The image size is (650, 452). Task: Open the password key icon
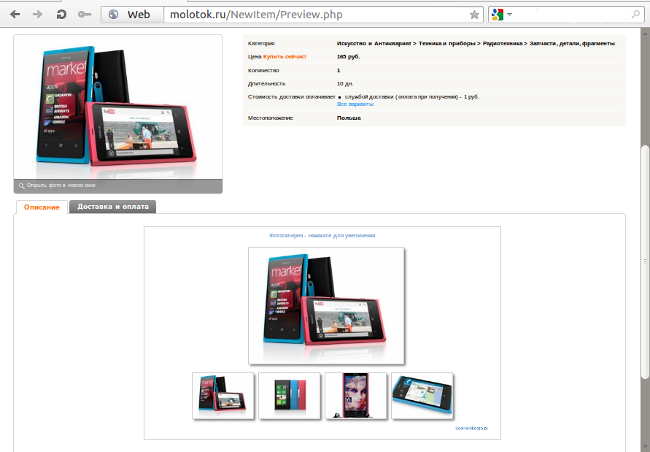tap(85, 15)
